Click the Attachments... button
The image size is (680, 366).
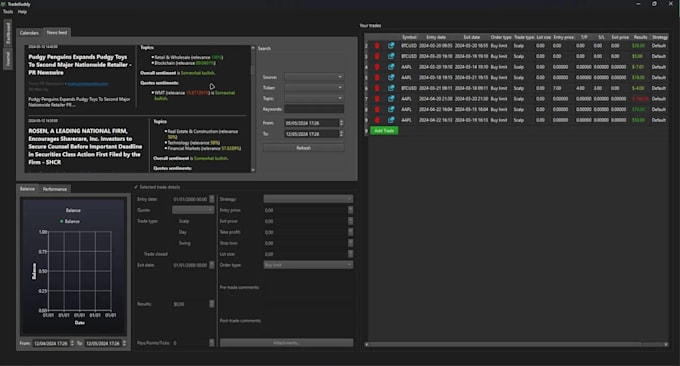[286, 343]
